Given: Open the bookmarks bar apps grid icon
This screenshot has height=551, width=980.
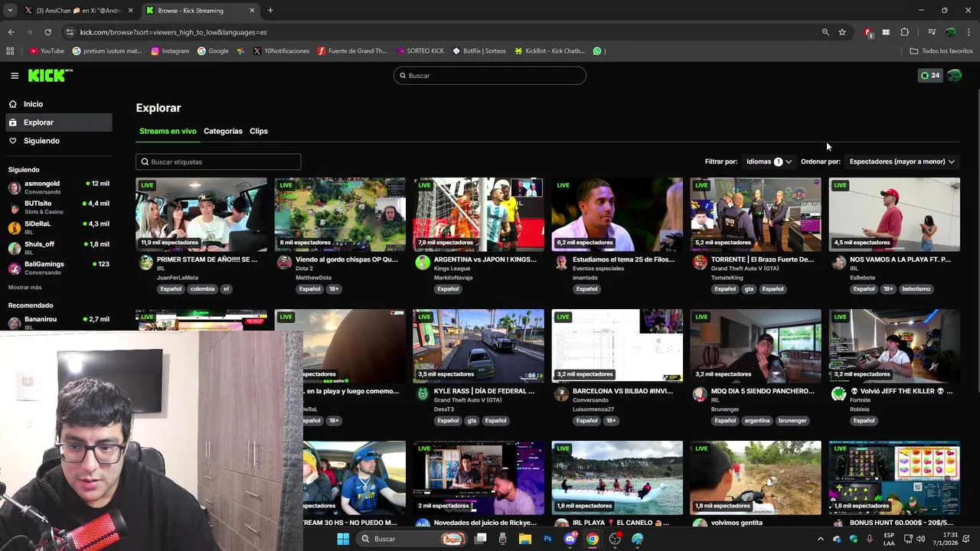Looking at the screenshot, I should click(x=10, y=51).
